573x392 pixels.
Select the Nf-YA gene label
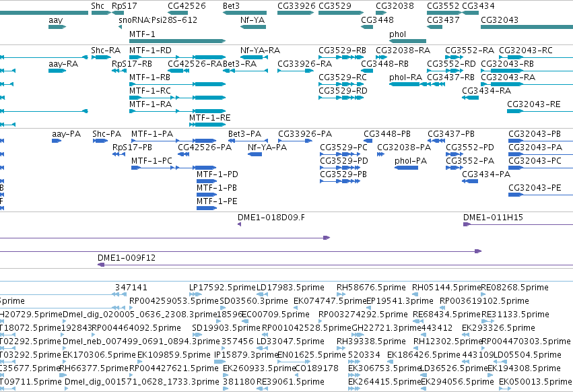(x=252, y=20)
